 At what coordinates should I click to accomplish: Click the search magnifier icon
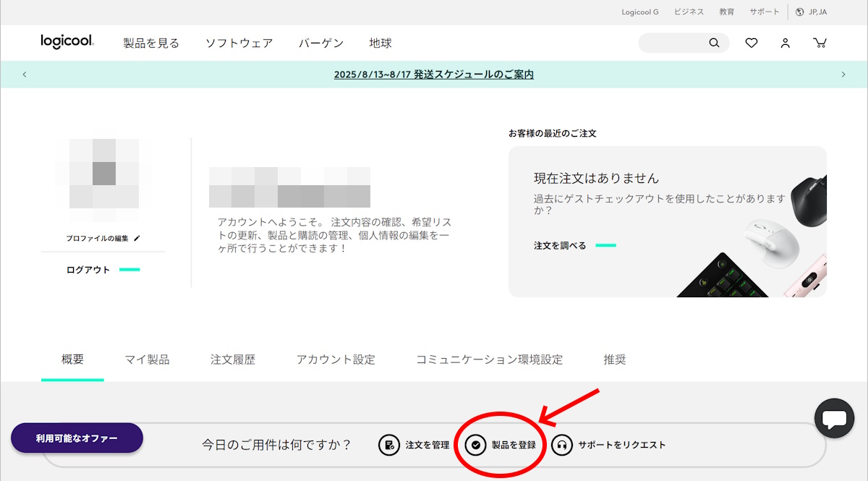(714, 43)
